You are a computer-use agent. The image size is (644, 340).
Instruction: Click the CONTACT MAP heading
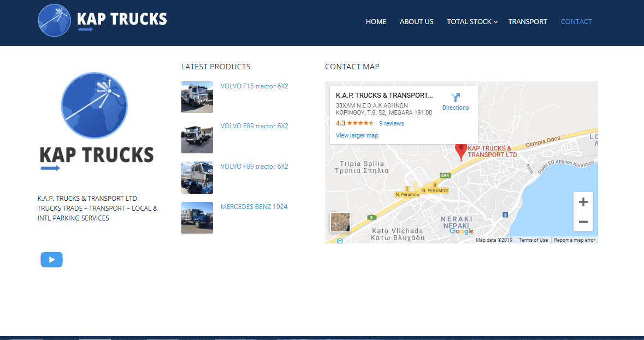[352, 67]
